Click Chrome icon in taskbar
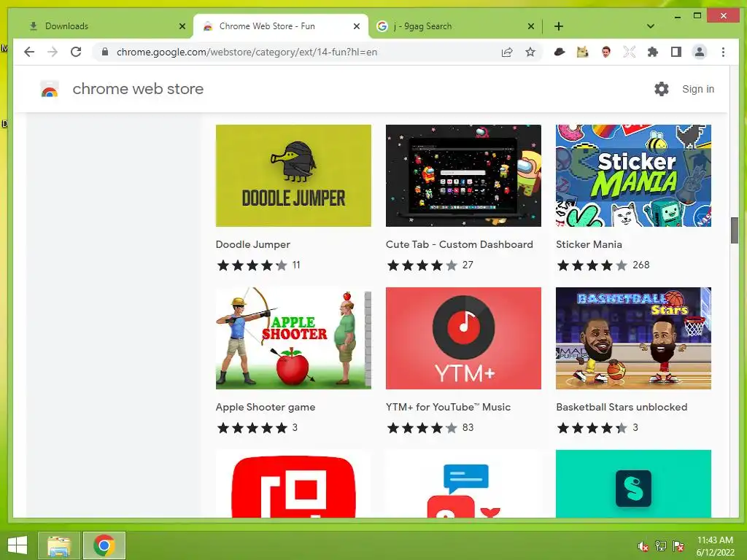This screenshot has width=747, height=560. coord(104,545)
